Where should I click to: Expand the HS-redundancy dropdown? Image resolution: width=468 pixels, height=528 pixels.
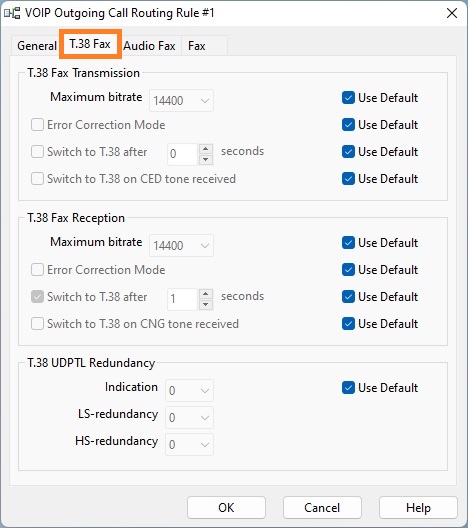tap(189, 444)
